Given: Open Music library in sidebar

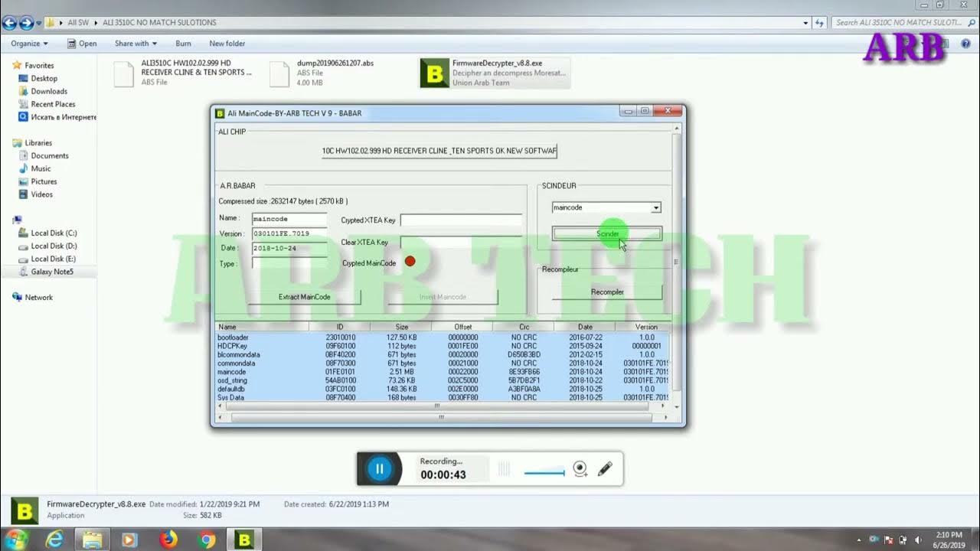Looking at the screenshot, I should [x=41, y=168].
